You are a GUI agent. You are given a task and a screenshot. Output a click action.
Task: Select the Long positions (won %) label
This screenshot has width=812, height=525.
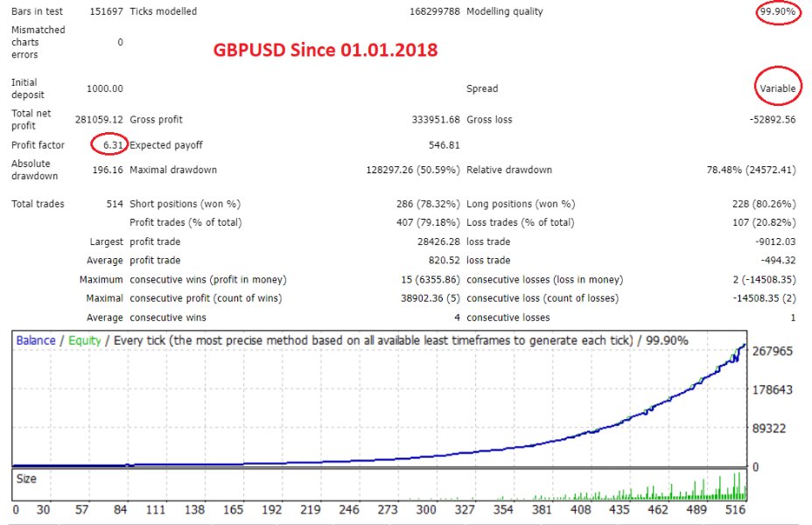(521, 204)
